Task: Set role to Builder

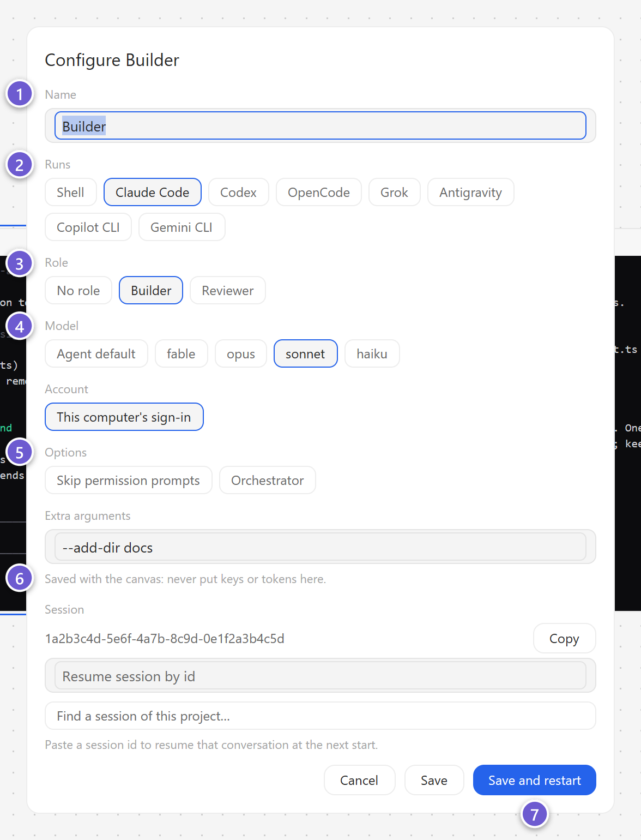Action: point(151,291)
